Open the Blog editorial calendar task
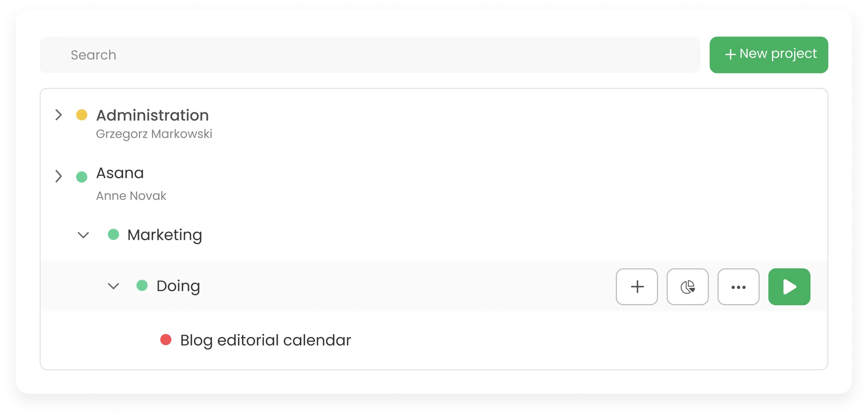Viewport: 868px width, 416px height. [265, 340]
